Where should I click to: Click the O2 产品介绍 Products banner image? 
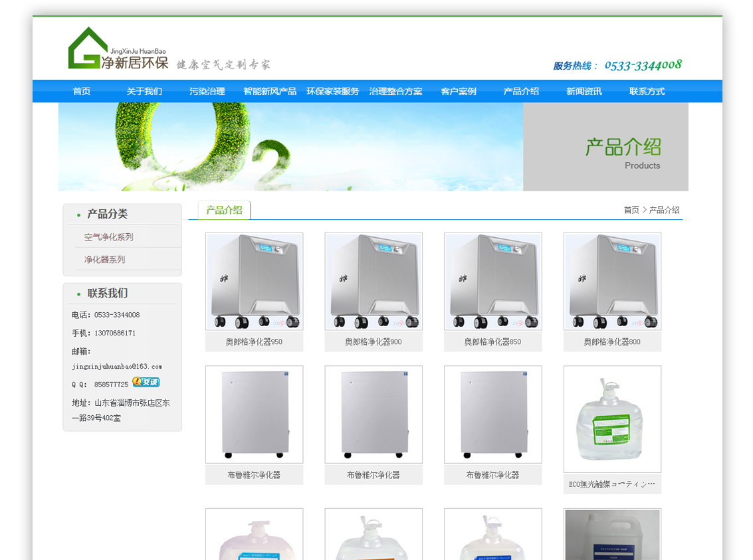(x=373, y=147)
